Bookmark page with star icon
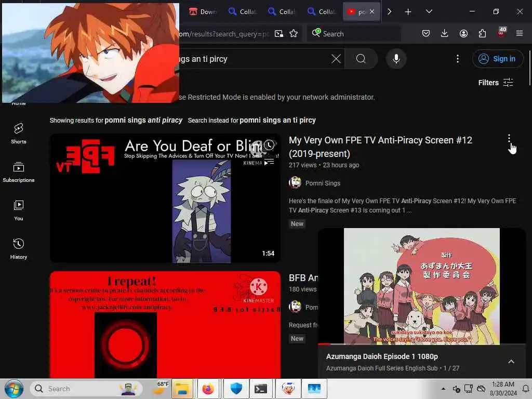This screenshot has height=399, width=532. tap(294, 34)
